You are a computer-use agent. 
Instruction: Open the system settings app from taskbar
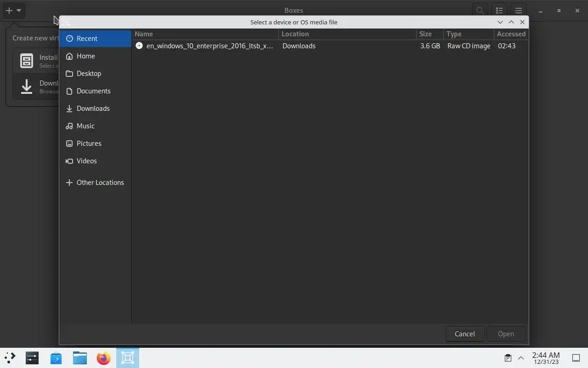(x=32, y=358)
